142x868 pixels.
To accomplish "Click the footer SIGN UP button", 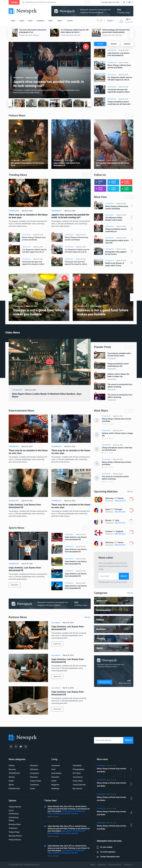I will 128,740.
